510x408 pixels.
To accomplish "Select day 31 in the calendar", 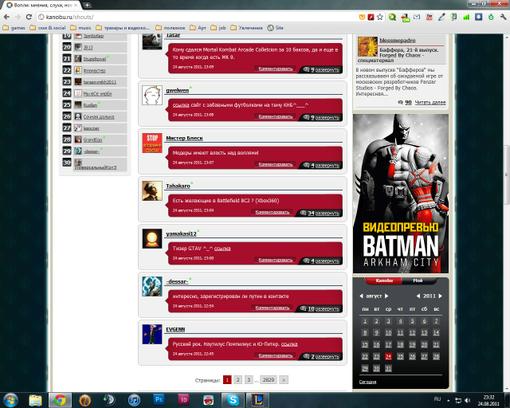I will tap(388, 368).
